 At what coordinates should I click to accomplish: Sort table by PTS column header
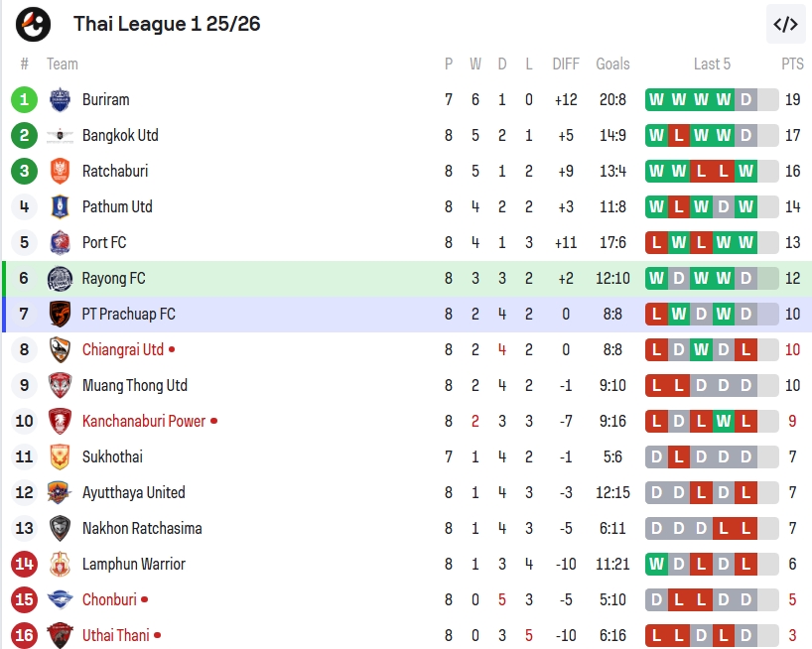(x=792, y=64)
